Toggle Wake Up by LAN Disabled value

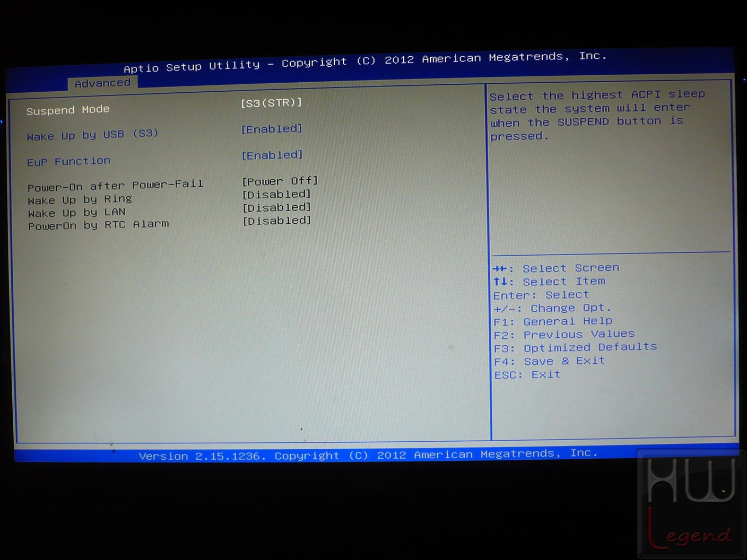pos(276,207)
